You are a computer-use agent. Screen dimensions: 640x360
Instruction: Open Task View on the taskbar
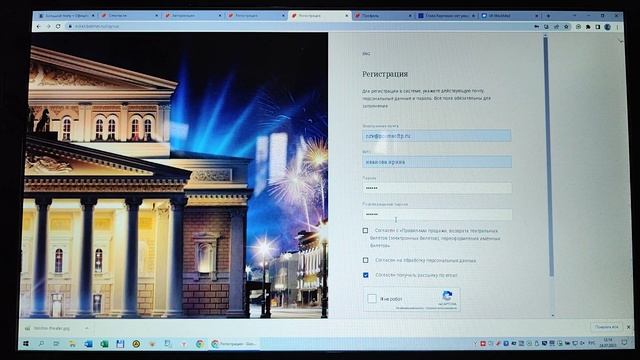pyautogui.click(x=56, y=344)
